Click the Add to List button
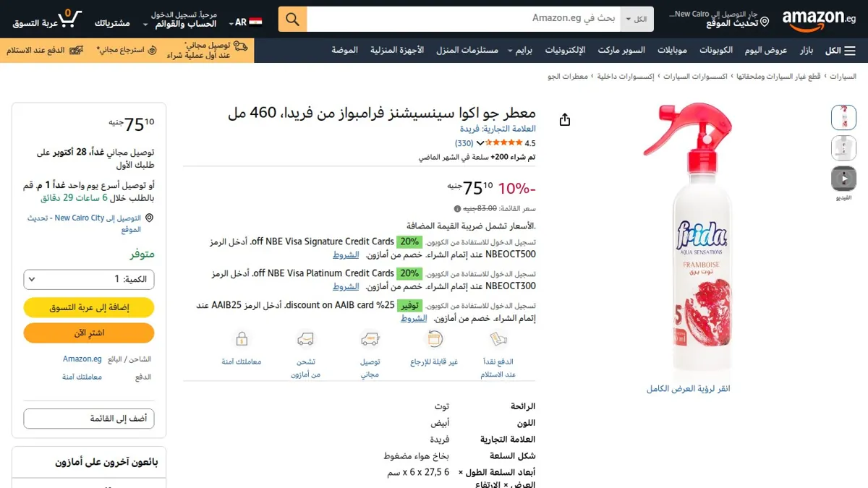The width and height of the screenshot is (868, 488). [x=89, y=419]
